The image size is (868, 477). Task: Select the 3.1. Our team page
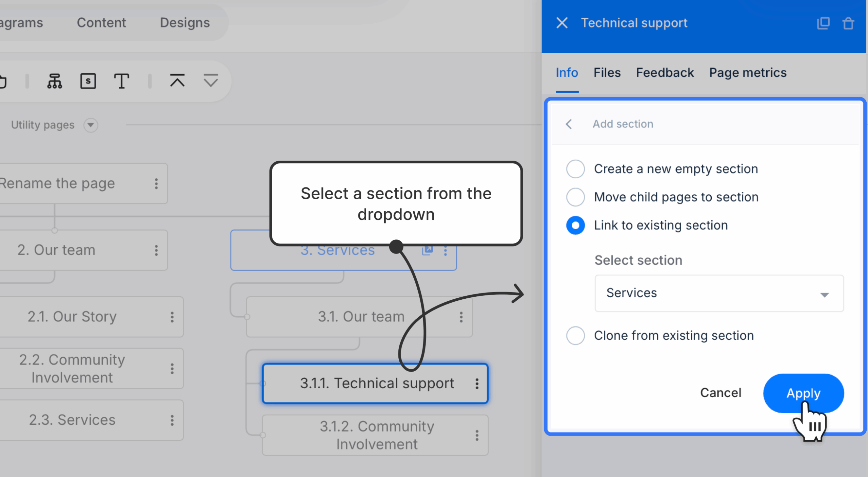[359, 317]
